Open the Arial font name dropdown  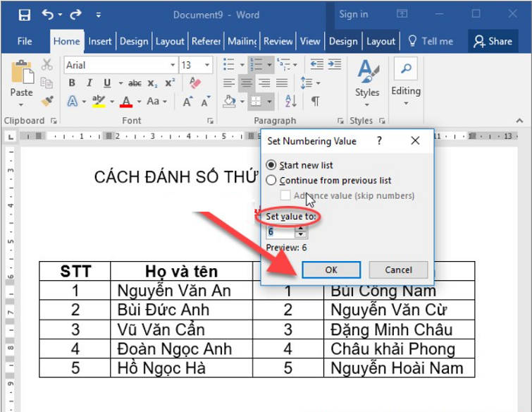[x=173, y=65]
